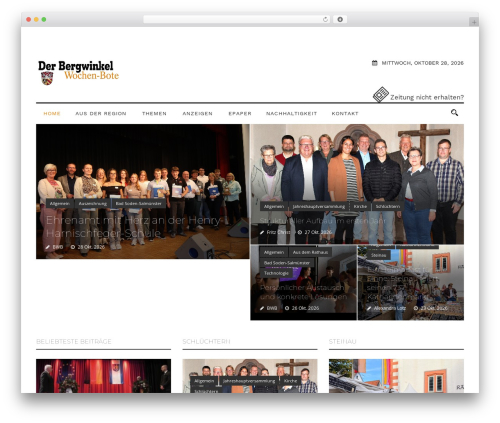Click the date 27 Okt. 2026
The width and height of the screenshot is (500, 423).
click(318, 232)
